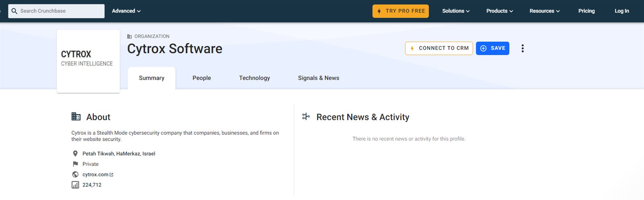Expand the Advanced search dropdown
This screenshot has width=644, height=200.
click(126, 11)
